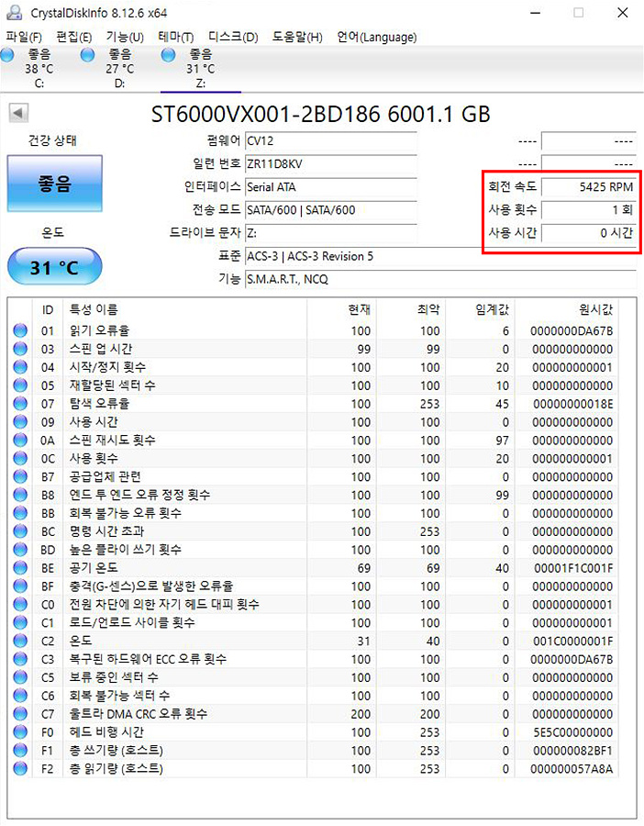Open the 파일(F) menu
The width and height of the screenshot is (644, 826).
click(24, 37)
